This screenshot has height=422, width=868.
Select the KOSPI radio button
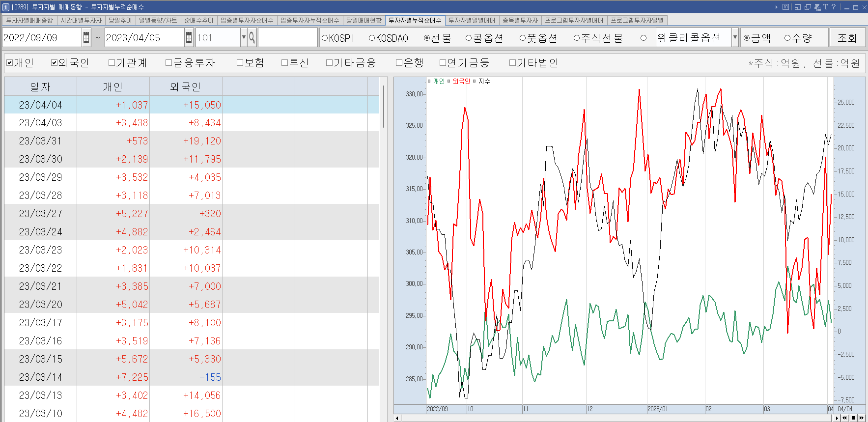[x=325, y=38]
